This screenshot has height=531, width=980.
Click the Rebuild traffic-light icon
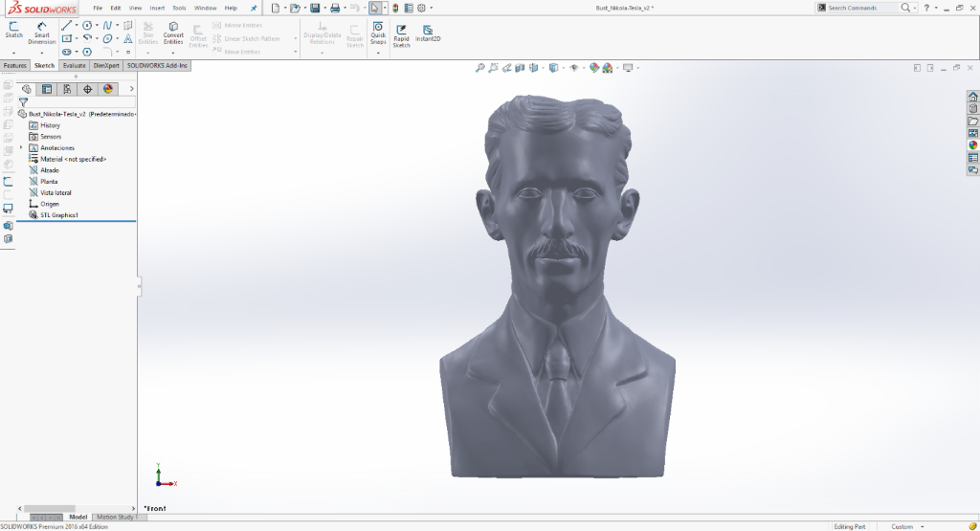pos(395,8)
